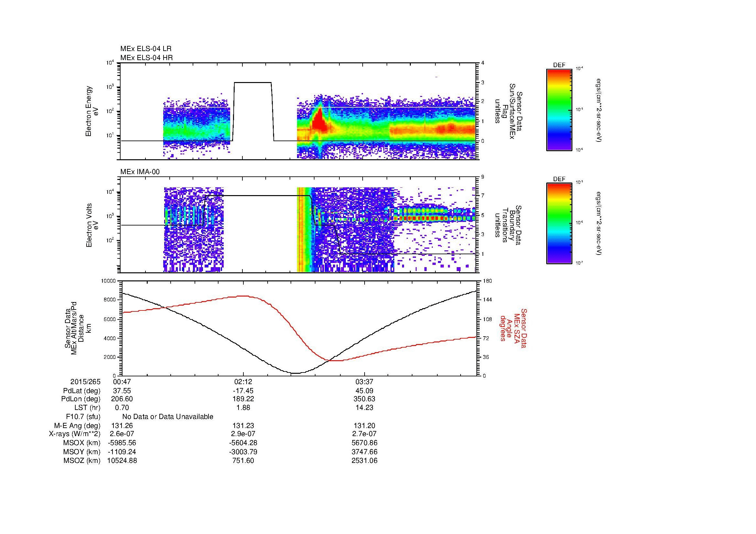This screenshot has height=534, width=756.
Task: Click the PdLat value '37.55'
Action: (122, 391)
